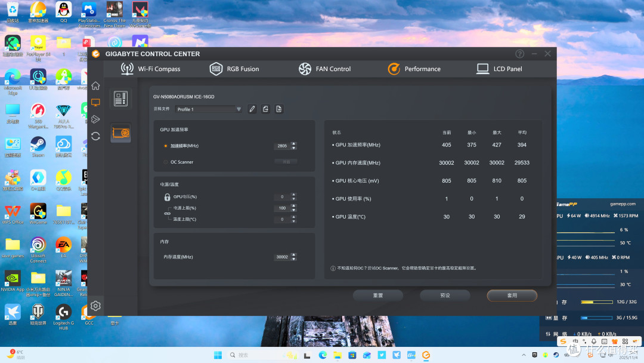The image size is (644, 363).
Task: Decrease memory speed with down arrow
Action: click(x=293, y=259)
